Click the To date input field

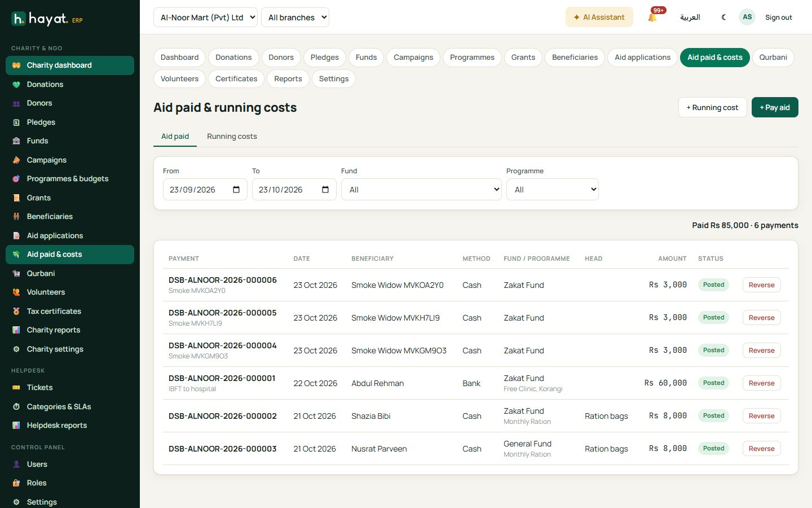coord(294,190)
